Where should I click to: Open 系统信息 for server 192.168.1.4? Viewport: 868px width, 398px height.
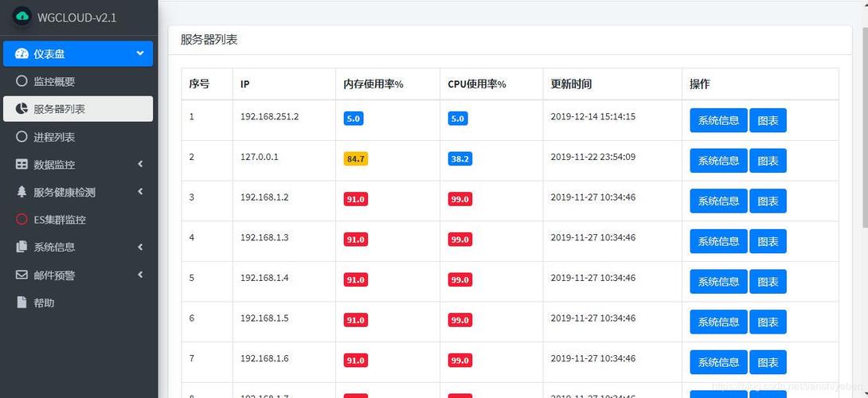pyautogui.click(x=718, y=281)
